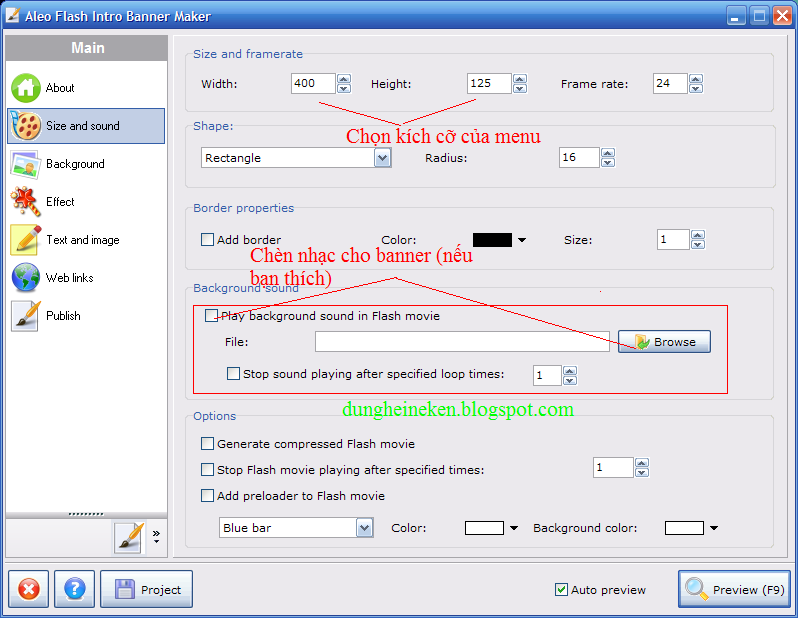Click the Publish paintbrush icon

point(25,316)
